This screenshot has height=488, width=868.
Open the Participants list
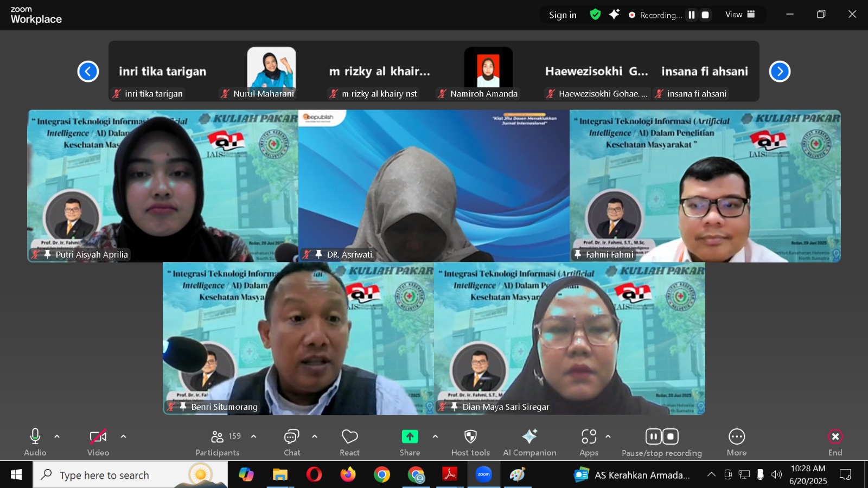(218, 442)
